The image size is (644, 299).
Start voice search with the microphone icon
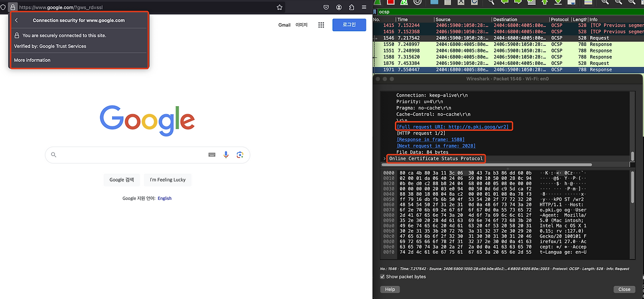tap(226, 155)
